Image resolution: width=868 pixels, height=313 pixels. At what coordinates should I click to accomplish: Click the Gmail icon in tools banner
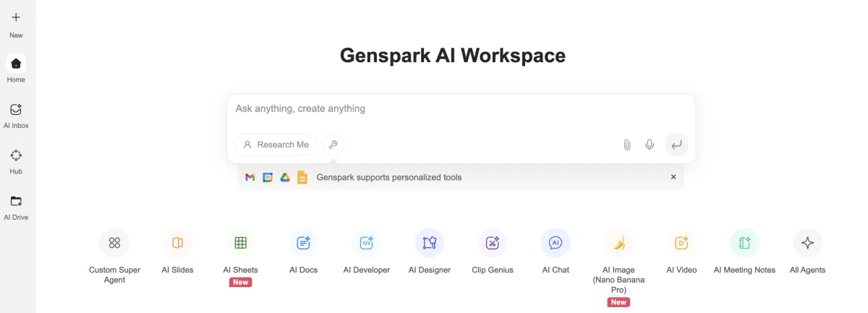pyautogui.click(x=250, y=177)
